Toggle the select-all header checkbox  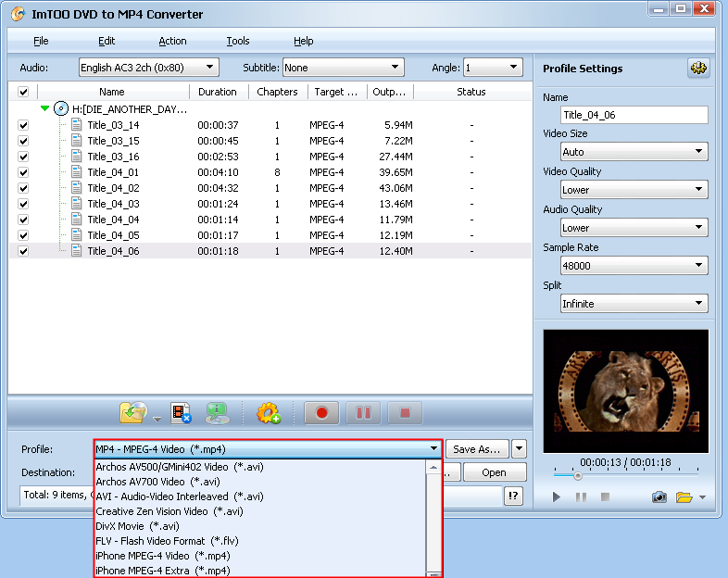[23, 92]
